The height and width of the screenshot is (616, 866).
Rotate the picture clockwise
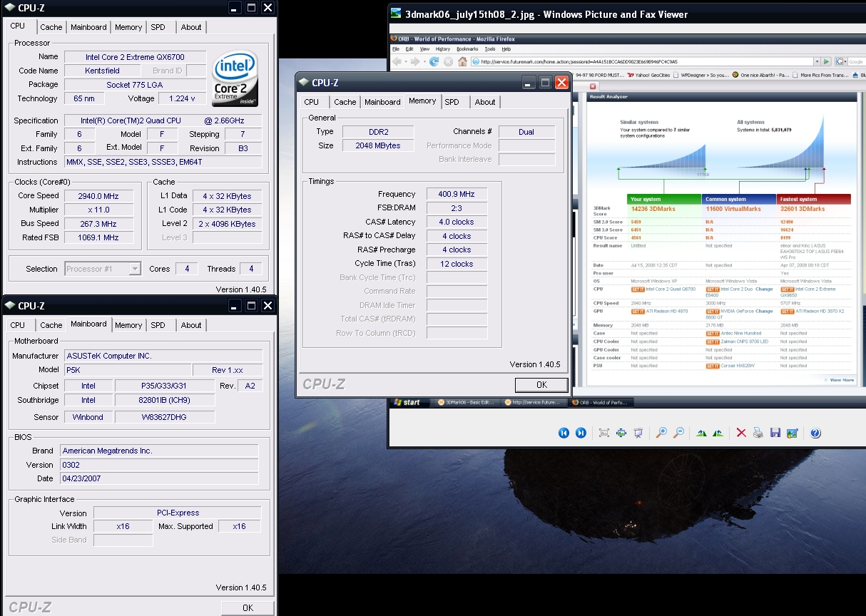pos(701,433)
